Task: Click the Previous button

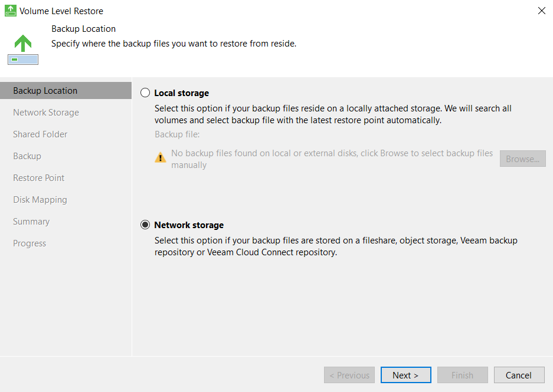Action: pyautogui.click(x=349, y=375)
